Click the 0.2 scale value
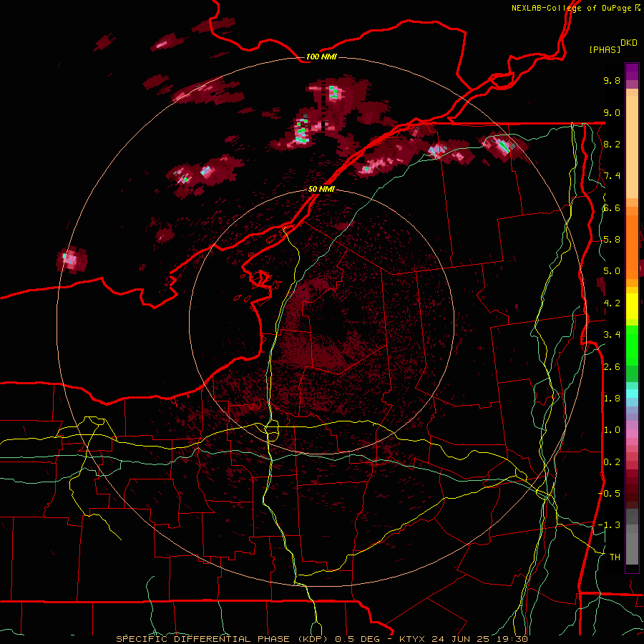The height and width of the screenshot is (644, 644). (x=612, y=462)
